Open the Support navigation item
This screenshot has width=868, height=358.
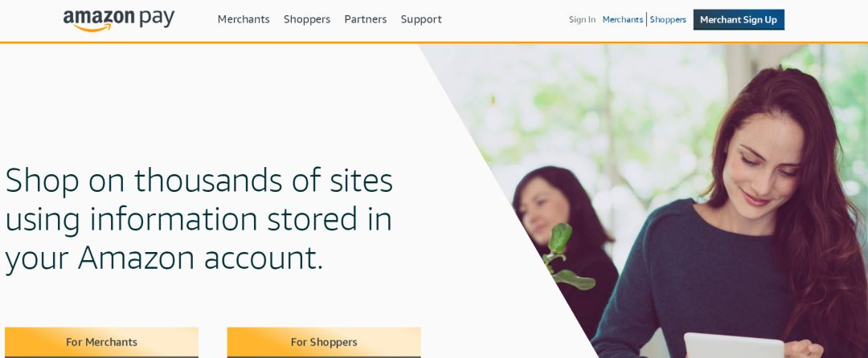pos(421,19)
